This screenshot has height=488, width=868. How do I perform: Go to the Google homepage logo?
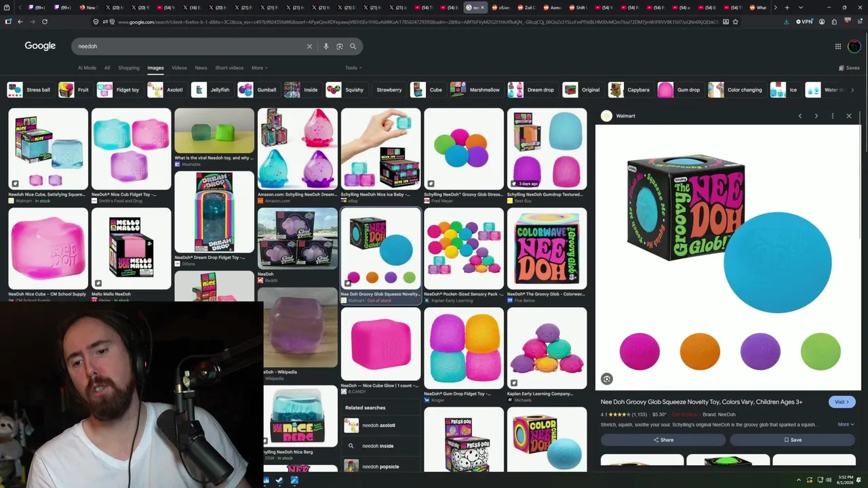[40, 46]
